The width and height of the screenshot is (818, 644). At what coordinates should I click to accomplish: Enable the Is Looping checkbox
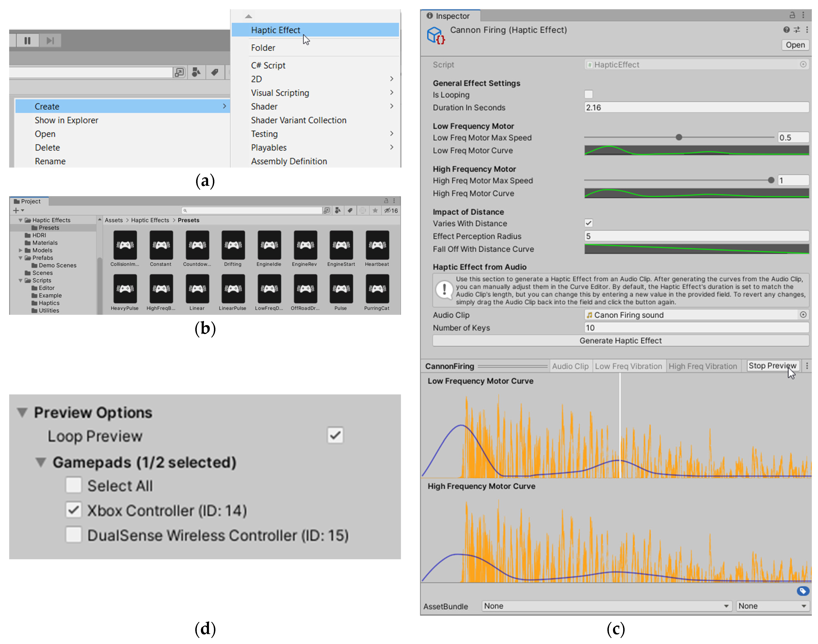click(x=588, y=94)
